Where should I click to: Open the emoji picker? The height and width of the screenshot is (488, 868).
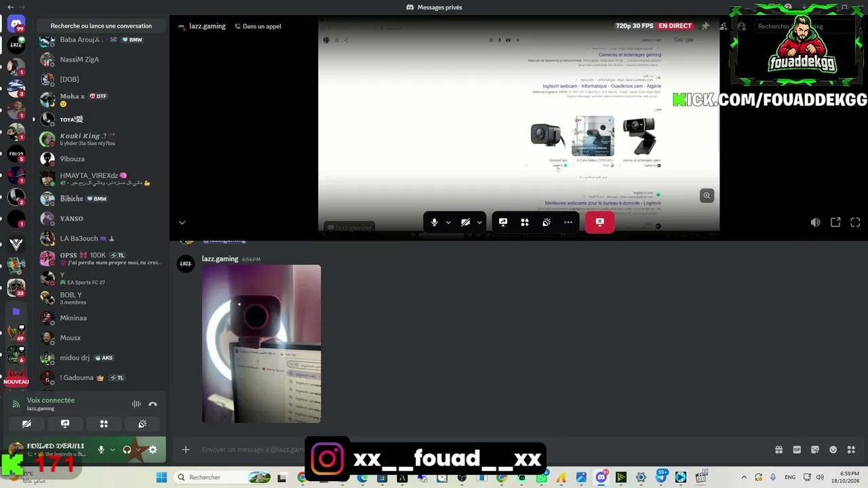coord(833,449)
